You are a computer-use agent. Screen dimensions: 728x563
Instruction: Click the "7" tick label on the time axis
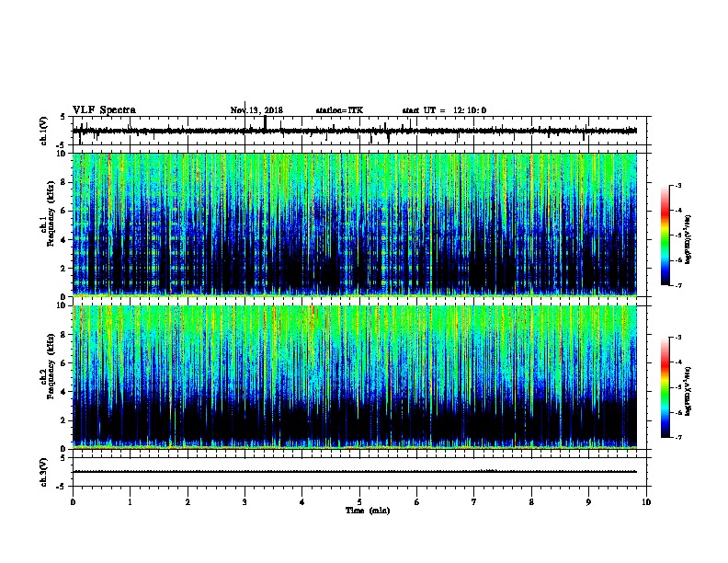click(474, 502)
